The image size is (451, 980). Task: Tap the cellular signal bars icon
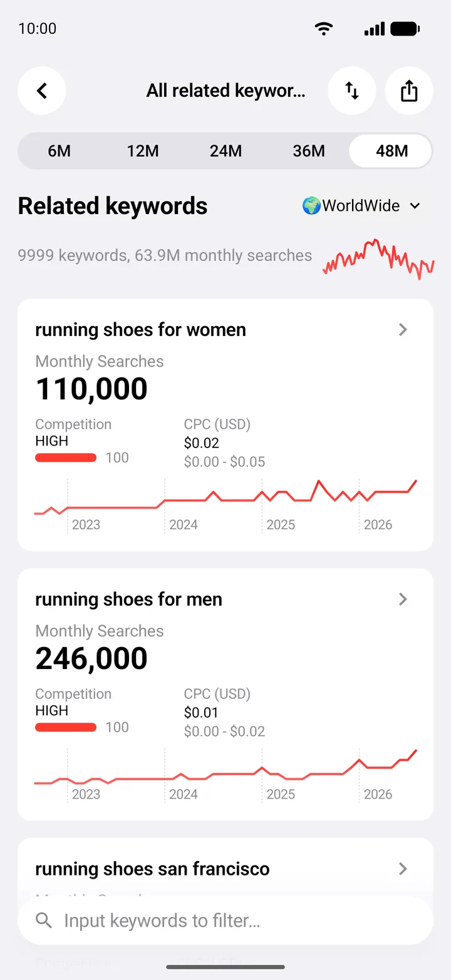[x=375, y=29]
